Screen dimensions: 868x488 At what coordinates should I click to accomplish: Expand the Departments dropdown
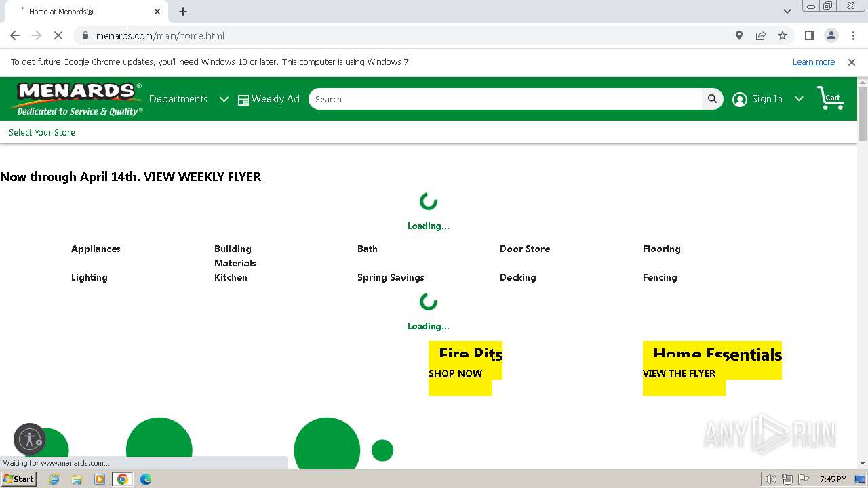coord(224,99)
